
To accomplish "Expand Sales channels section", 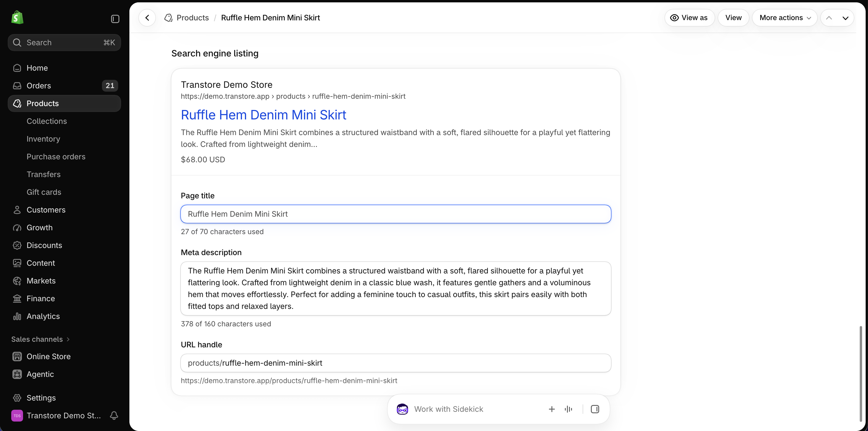I will (x=40, y=339).
